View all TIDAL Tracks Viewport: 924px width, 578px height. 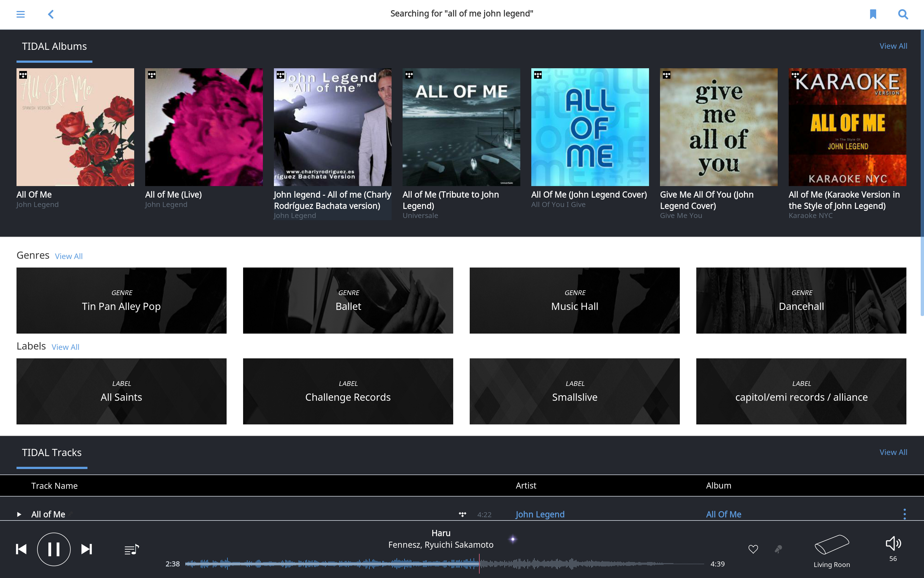click(x=893, y=452)
